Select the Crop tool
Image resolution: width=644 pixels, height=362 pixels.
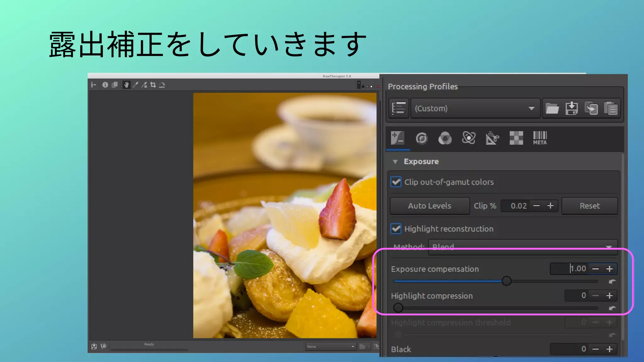coord(153,85)
